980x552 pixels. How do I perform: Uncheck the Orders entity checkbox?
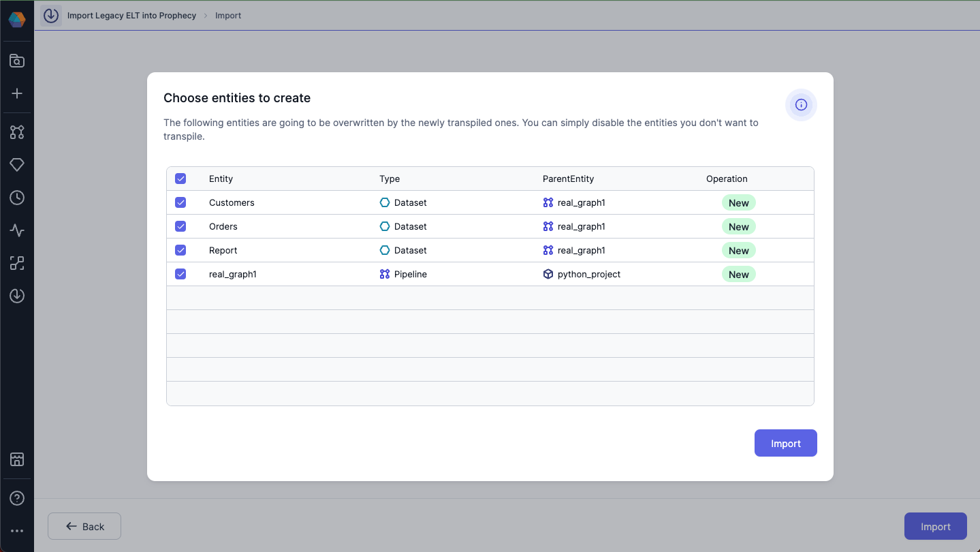tap(180, 226)
